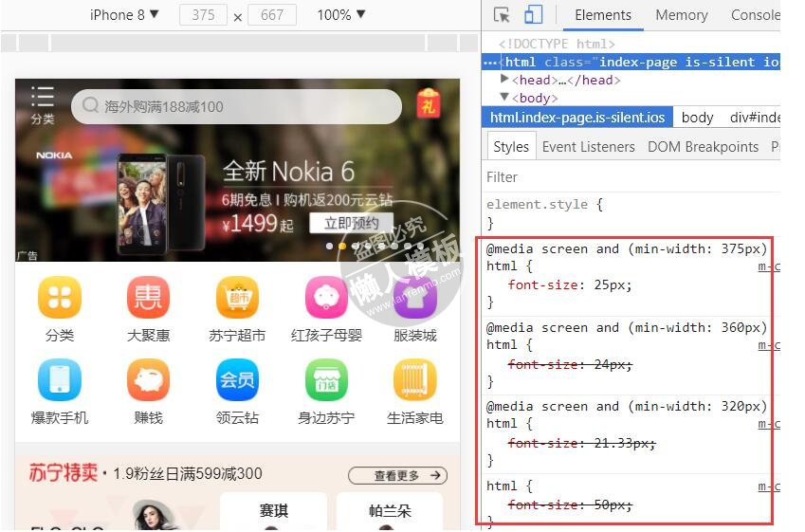This screenshot has width=805, height=532.
Task: Click the 立即预约 button on the banner
Action: 351,224
